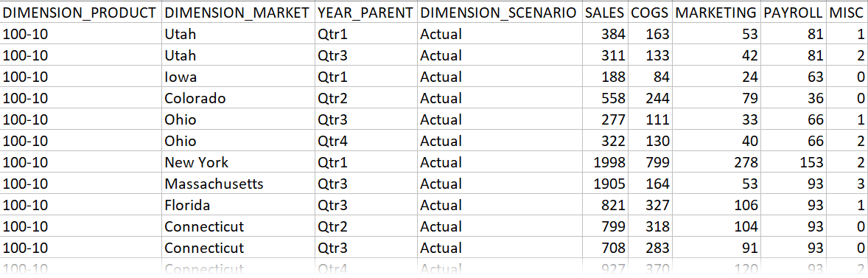Select the New York market cell
868x278 pixels.
pos(238,162)
